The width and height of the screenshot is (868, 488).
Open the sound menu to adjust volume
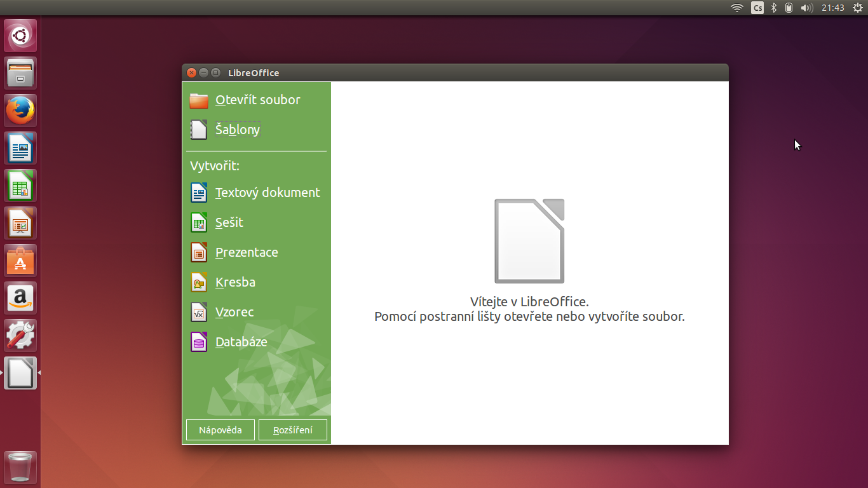[x=806, y=8]
